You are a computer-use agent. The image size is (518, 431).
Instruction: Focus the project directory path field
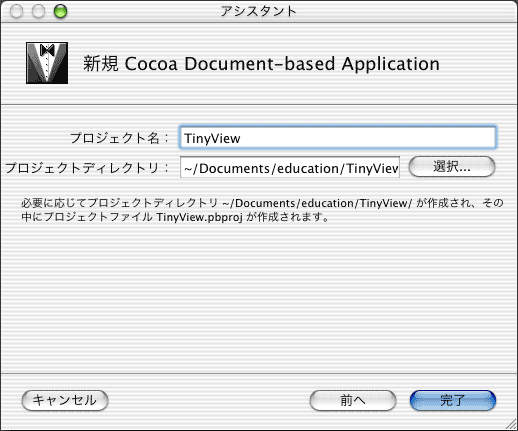pos(290,167)
